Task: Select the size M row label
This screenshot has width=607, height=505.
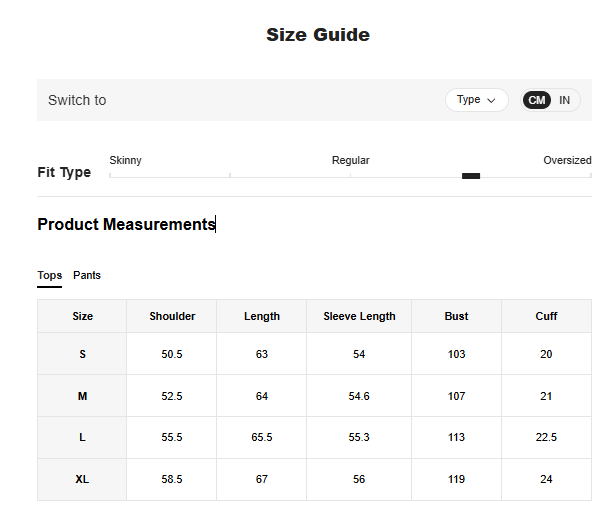Action: click(x=82, y=396)
